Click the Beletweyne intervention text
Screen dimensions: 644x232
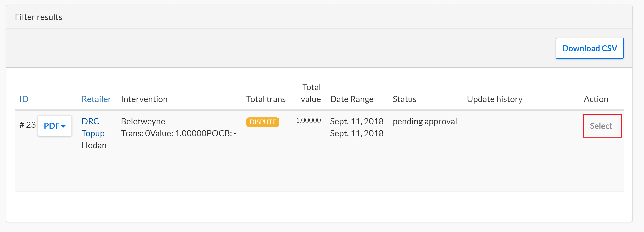143,121
